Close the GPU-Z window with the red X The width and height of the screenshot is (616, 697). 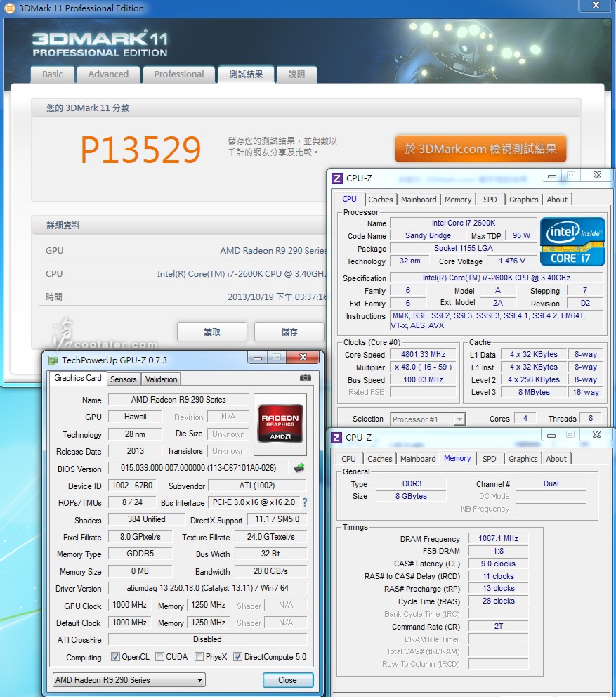(x=303, y=357)
